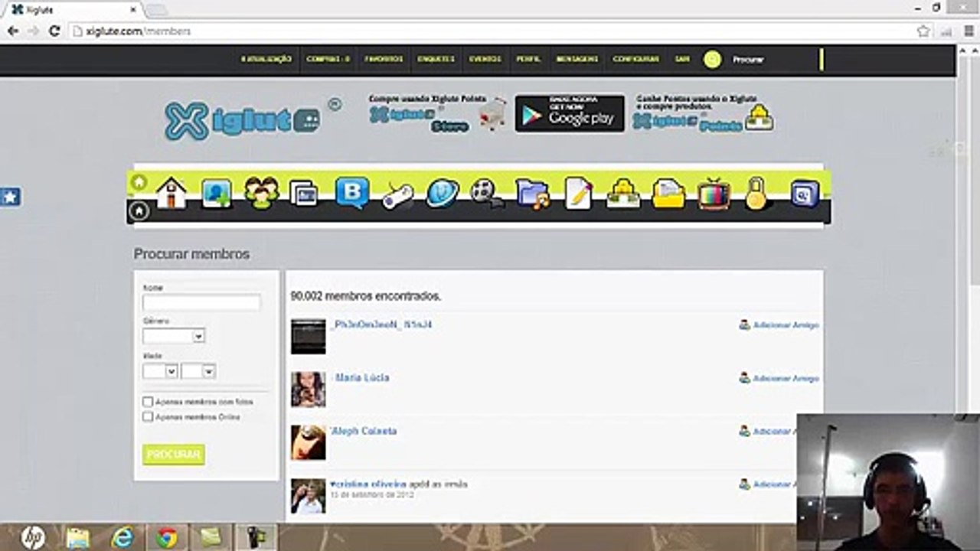Open the film reel videos icon
980x551 pixels.
pyautogui.click(x=486, y=193)
